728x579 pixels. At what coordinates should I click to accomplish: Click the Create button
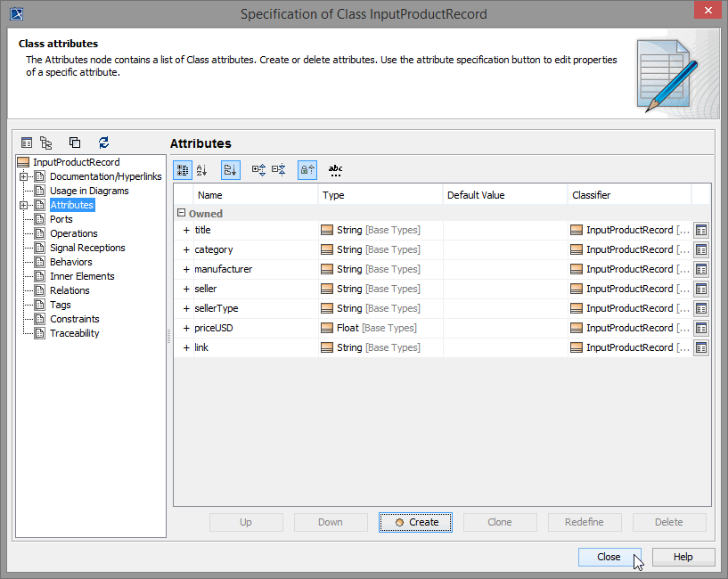tap(416, 522)
